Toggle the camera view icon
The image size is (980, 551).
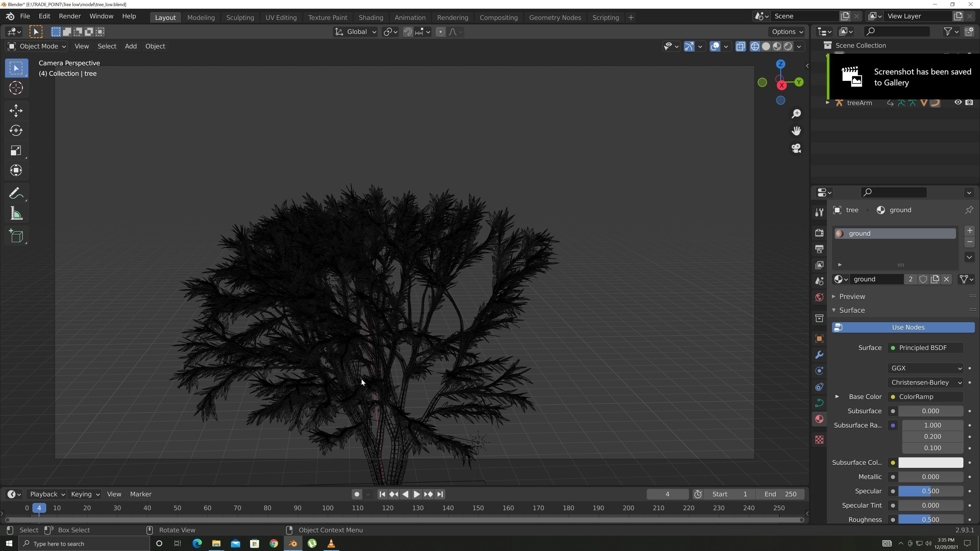[x=796, y=148]
